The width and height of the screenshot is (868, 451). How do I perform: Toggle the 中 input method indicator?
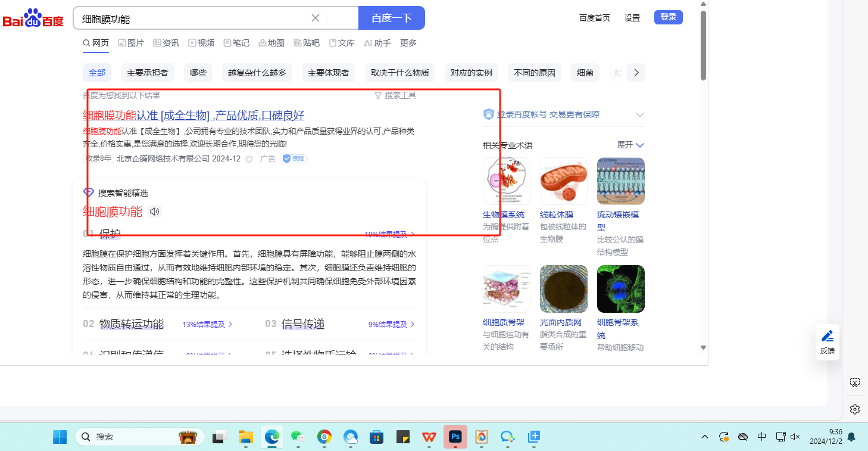coord(761,437)
